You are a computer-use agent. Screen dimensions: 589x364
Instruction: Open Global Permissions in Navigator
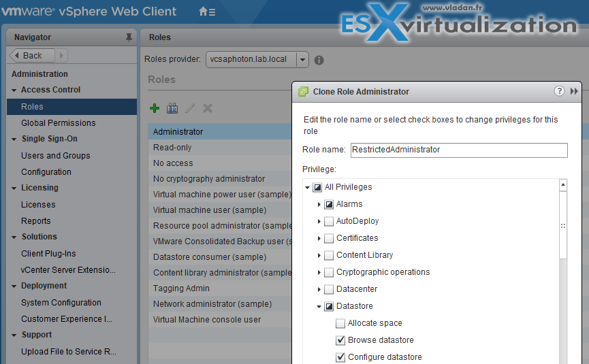[59, 123]
